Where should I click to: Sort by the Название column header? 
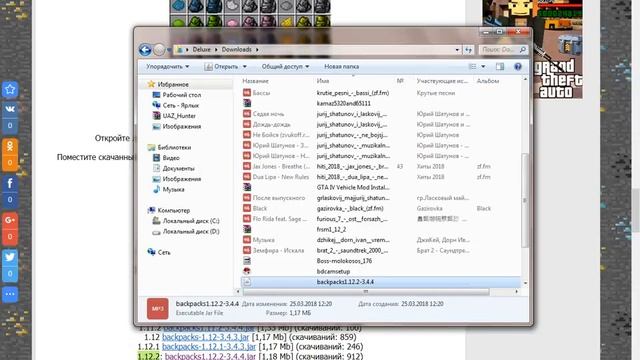pyautogui.click(x=256, y=81)
